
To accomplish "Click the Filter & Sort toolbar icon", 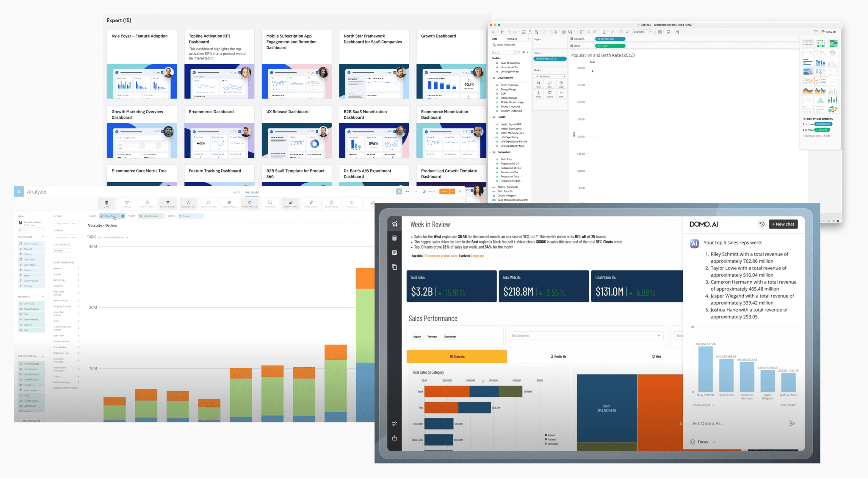I will 168,203.
